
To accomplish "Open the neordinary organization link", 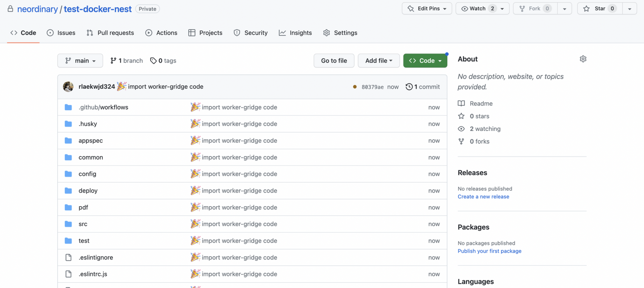I will (37, 9).
